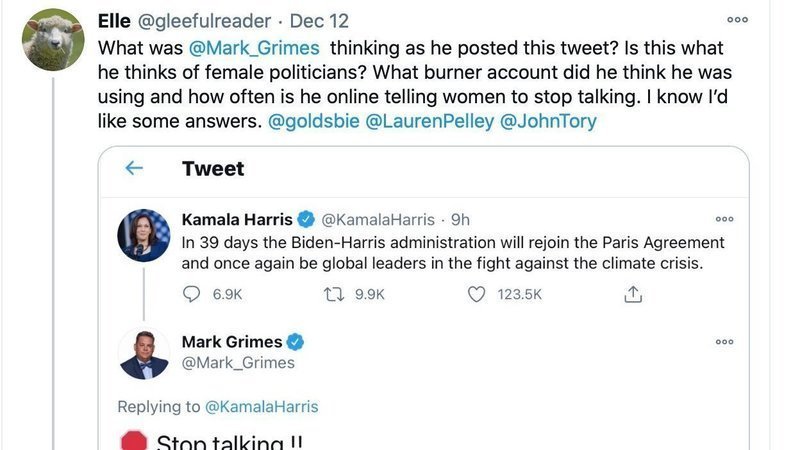
Task: Open more options on Kamala Harris tweet
Action: point(724,219)
